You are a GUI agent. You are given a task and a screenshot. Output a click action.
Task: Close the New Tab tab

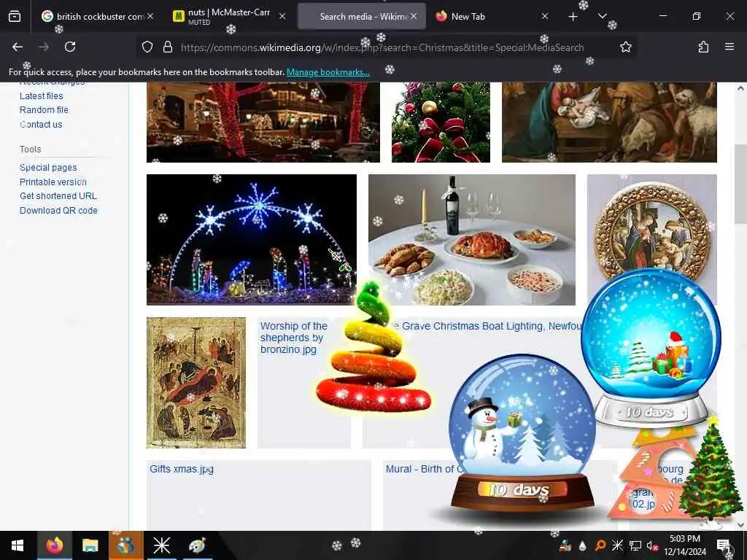pyautogui.click(x=544, y=17)
